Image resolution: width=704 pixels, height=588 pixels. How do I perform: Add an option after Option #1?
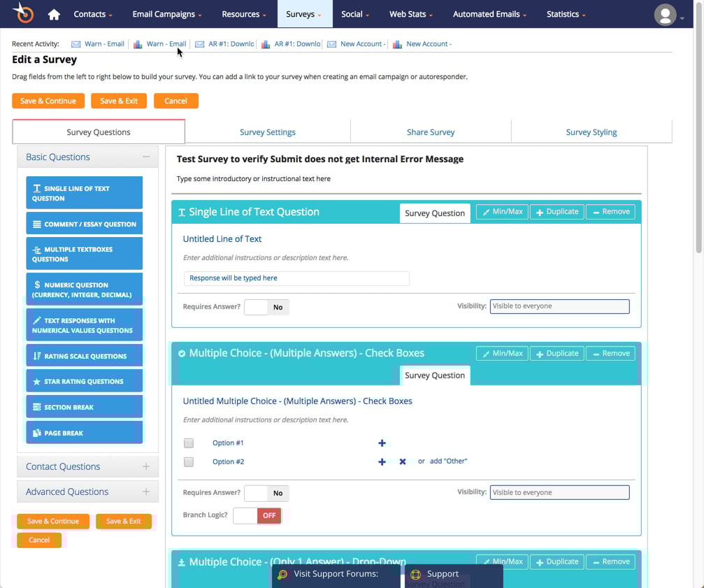tap(382, 443)
